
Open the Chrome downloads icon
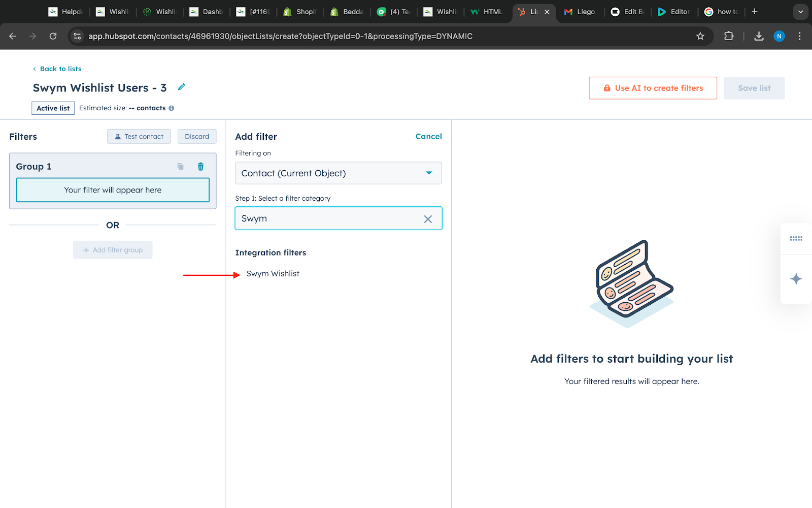click(x=759, y=36)
